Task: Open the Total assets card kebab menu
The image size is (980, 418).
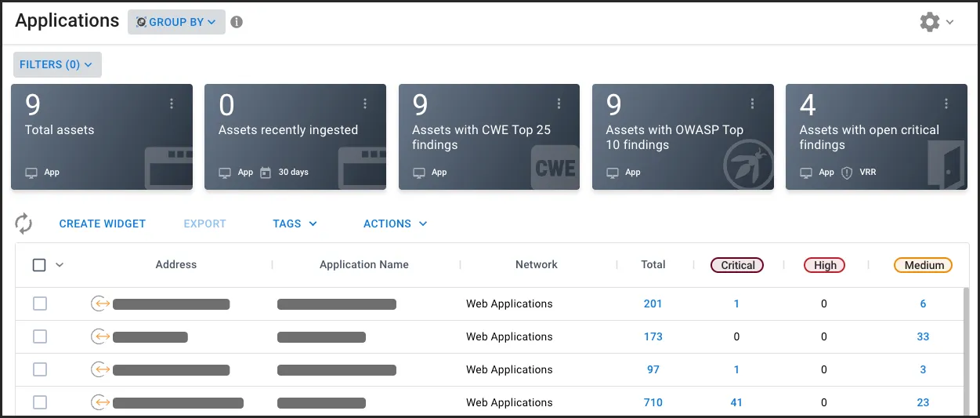Action: (172, 104)
